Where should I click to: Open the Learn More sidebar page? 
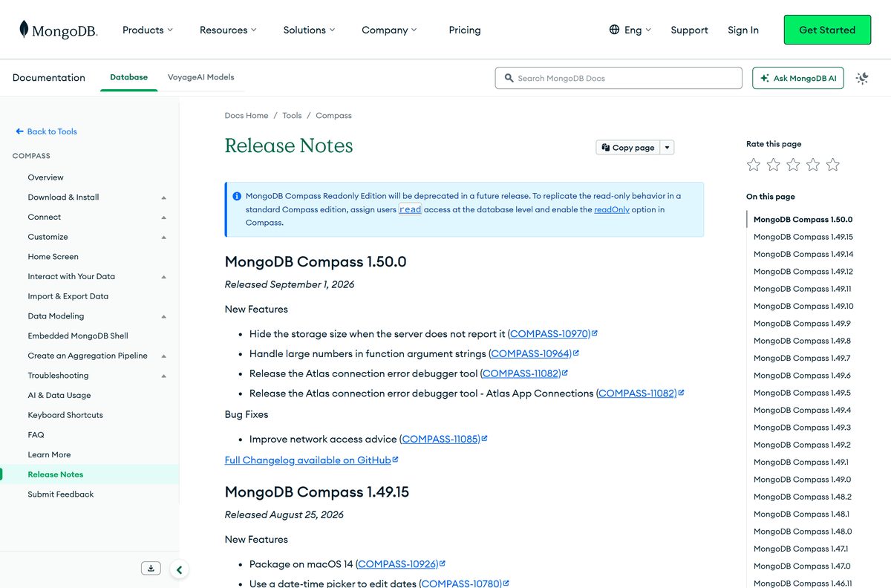pyautogui.click(x=49, y=454)
